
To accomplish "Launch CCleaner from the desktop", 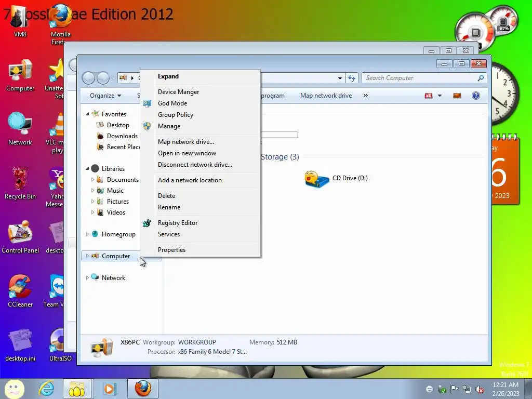I will pos(20,291).
